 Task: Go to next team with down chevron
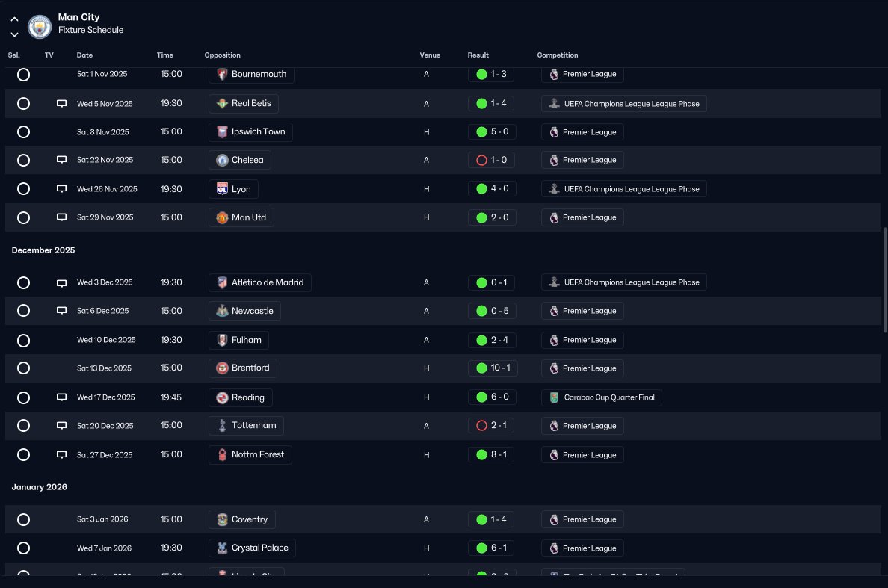15,34
